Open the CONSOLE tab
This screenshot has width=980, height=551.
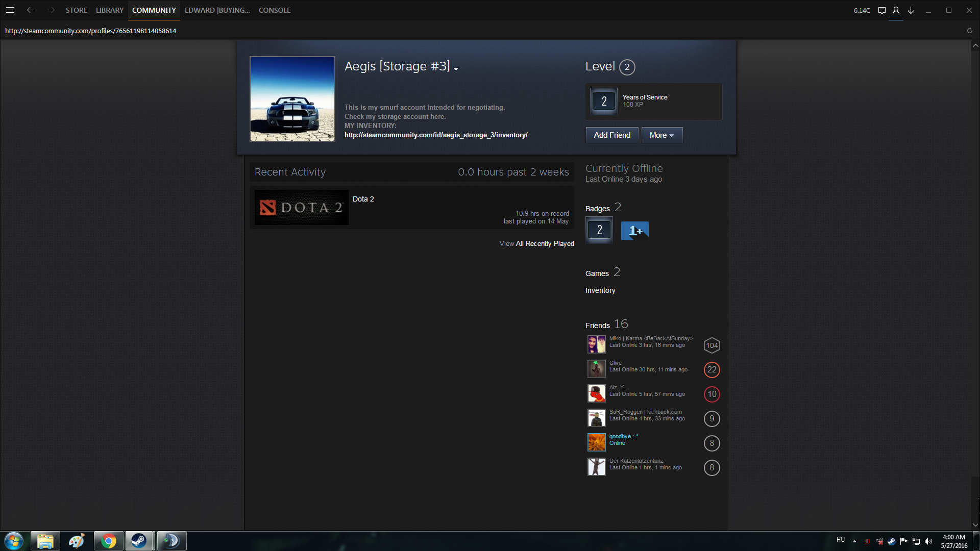pyautogui.click(x=274, y=10)
